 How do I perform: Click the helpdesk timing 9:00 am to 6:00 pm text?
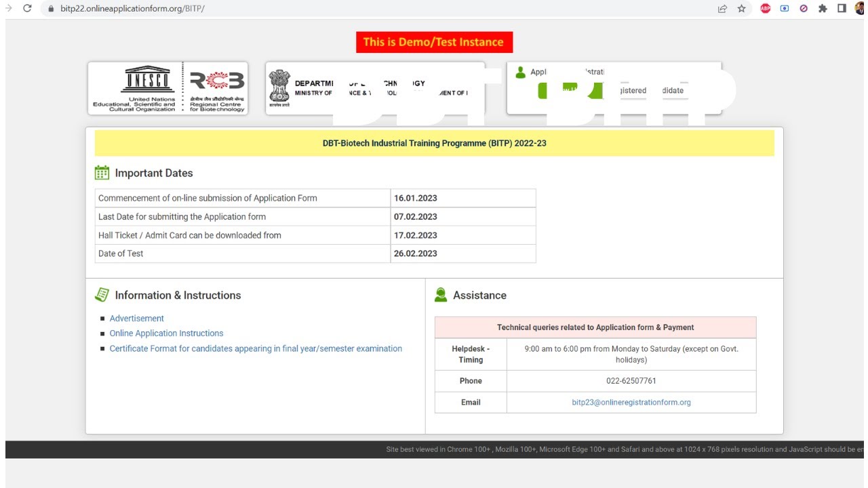point(631,354)
